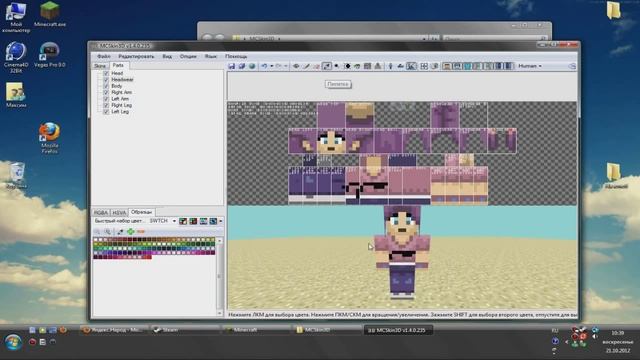Screen dimensions: 640x360
Task: Click the globe upload skin icon
Action: [x=252, y=66]
